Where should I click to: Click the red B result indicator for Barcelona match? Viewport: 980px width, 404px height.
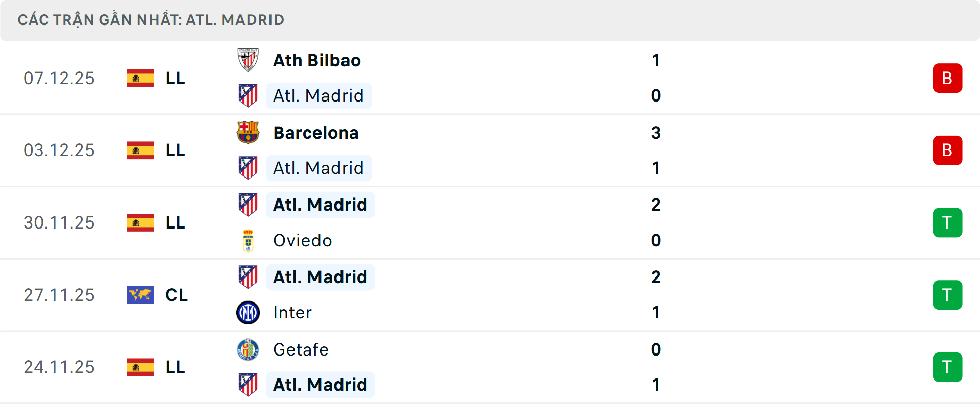pyautogui.click(x=948, y=150)
